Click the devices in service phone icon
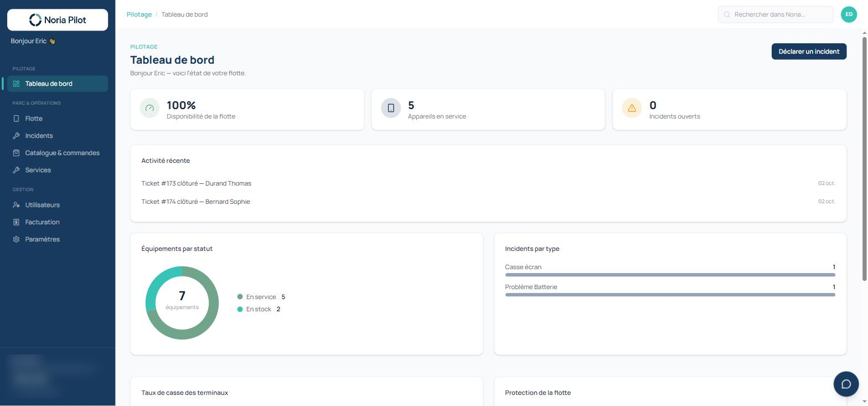Viewport: 868px width, 406px height. [x=391, y=108]
